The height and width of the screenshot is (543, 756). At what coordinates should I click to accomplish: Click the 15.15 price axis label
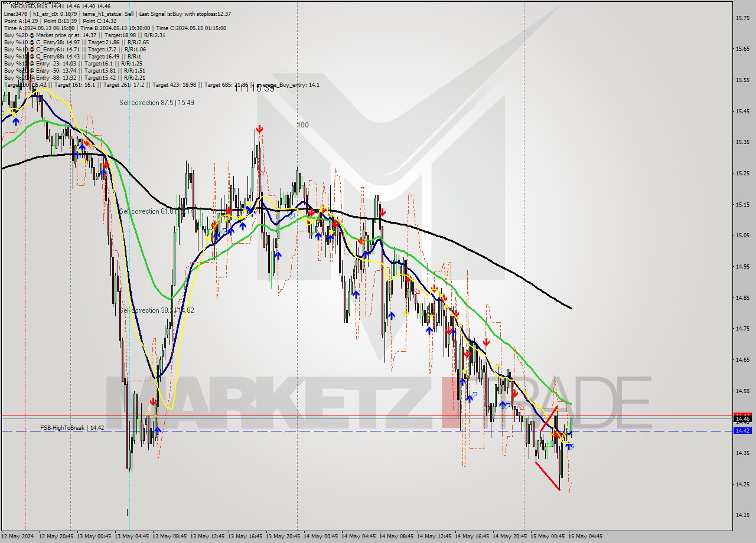point(742,204)
